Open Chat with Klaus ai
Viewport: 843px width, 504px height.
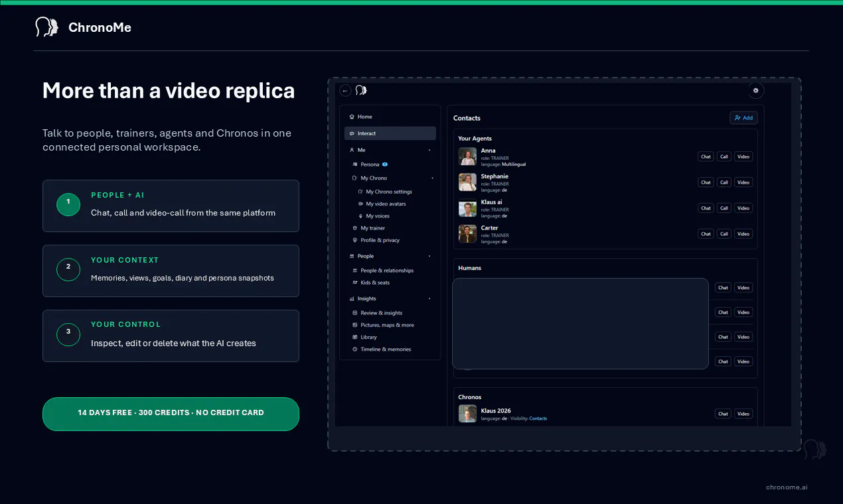(x=706, y=208)
